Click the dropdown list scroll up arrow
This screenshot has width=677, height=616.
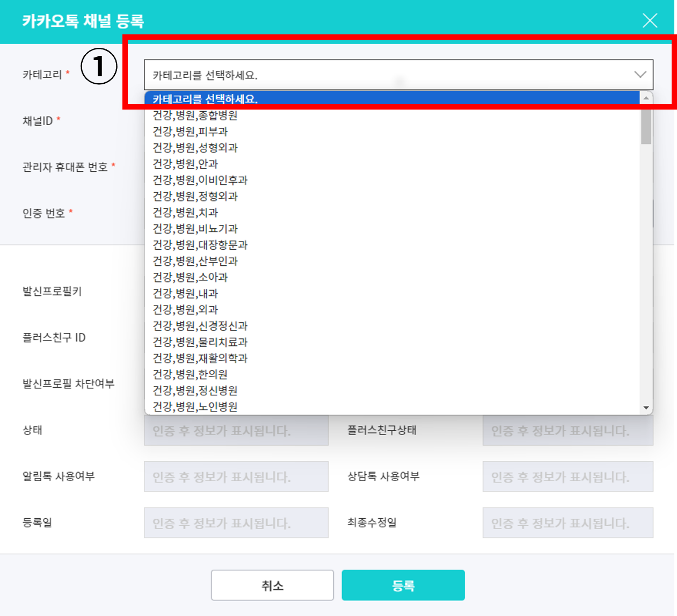point(646,98)
